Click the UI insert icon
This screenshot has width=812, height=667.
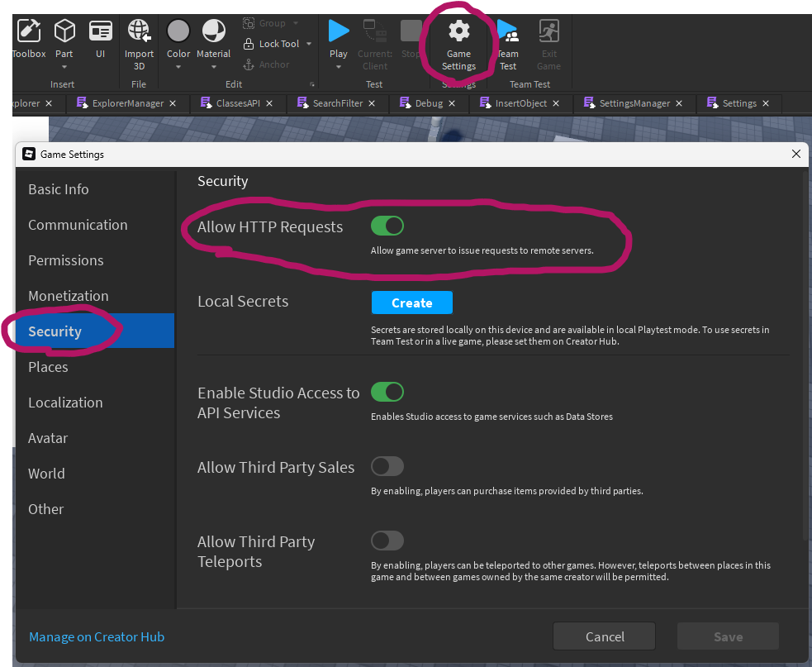coord(101,31)
